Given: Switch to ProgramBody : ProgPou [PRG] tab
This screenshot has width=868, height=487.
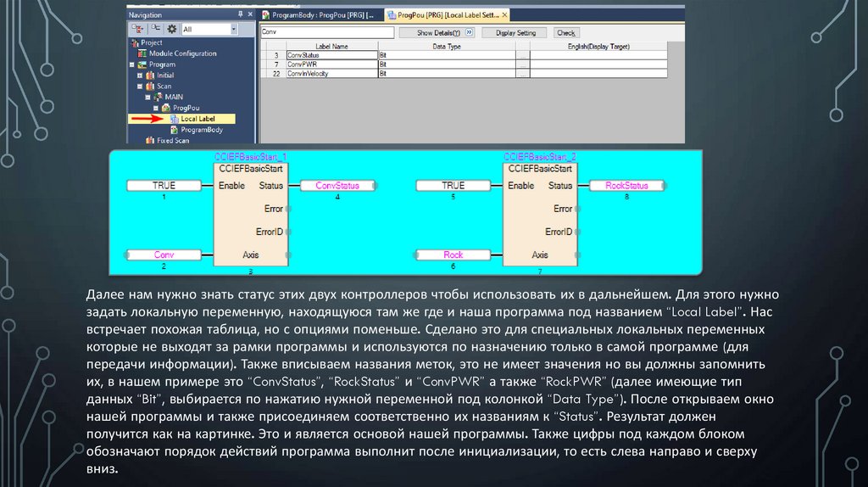Looking at the screenshot, I should (320, 15).
